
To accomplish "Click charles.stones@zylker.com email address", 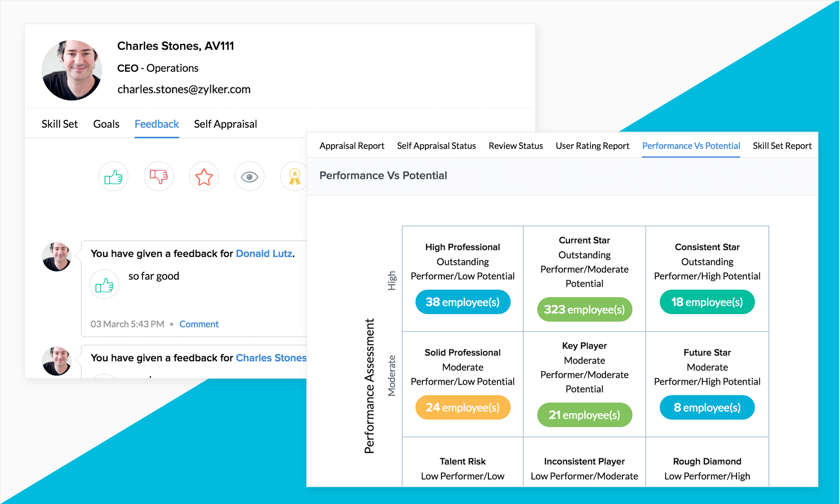I will [x=184, y=89].
